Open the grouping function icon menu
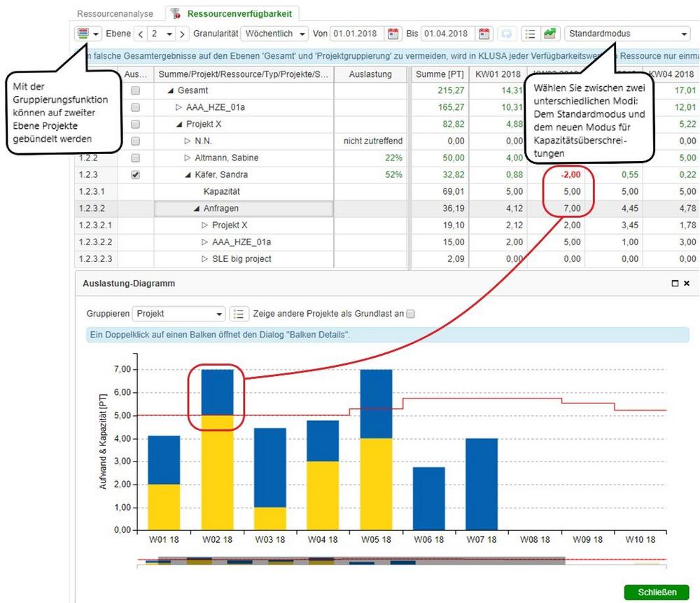 tap(88, 34)
